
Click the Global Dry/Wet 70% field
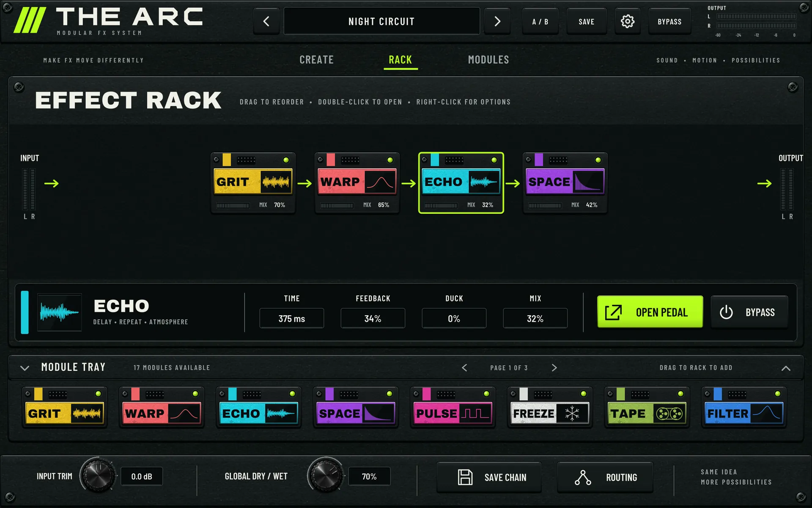click(x=369, y=476)
